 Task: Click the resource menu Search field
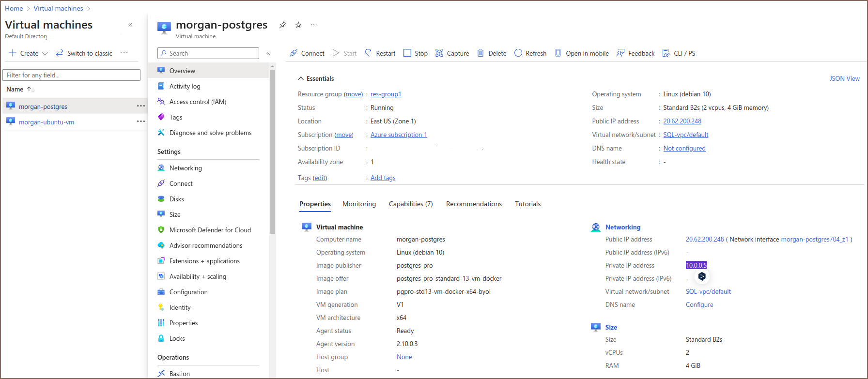click(x=208, y=53)
